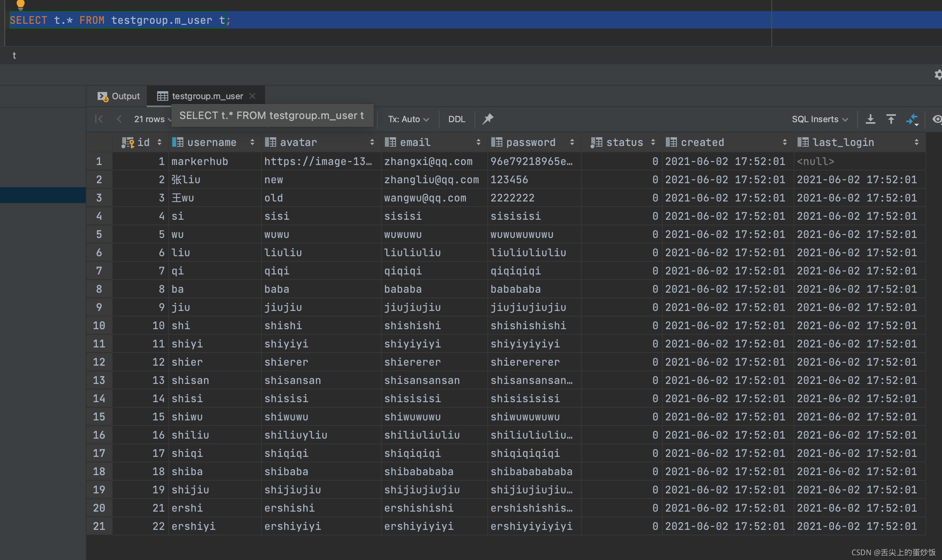Open the Tx: Auto dropdown
Screen dimensions: 942x560
[x=408, y=119]
